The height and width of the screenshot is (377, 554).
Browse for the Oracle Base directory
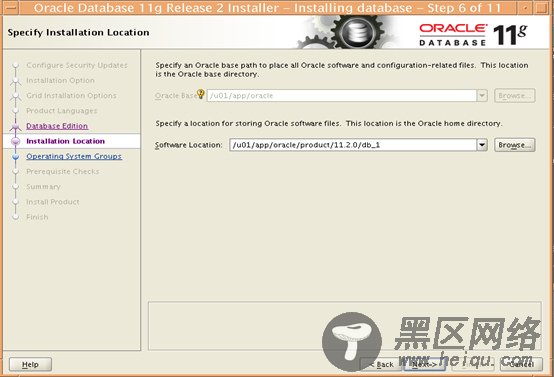coord(514,95)
